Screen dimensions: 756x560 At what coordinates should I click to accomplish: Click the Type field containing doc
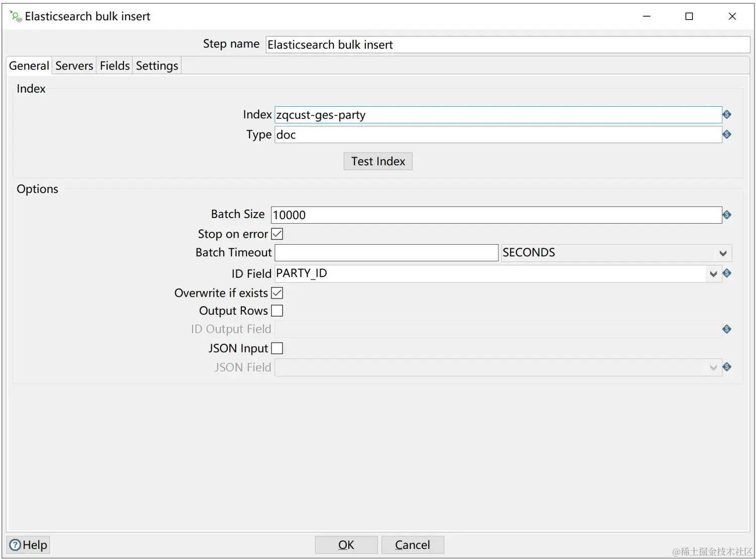coord(498,134)
